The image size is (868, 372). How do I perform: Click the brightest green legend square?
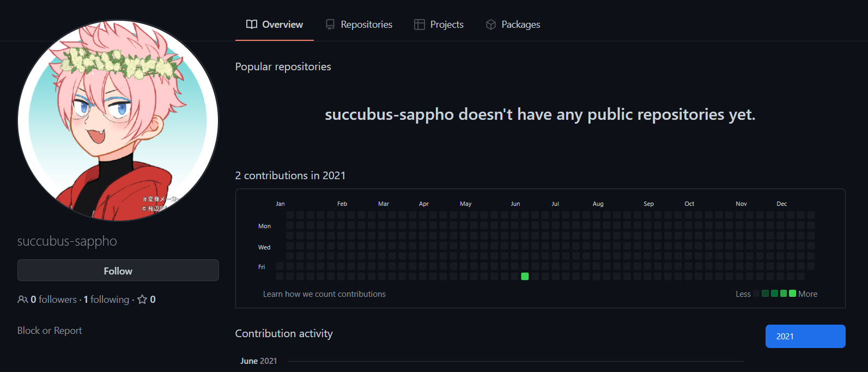[792, 294]
